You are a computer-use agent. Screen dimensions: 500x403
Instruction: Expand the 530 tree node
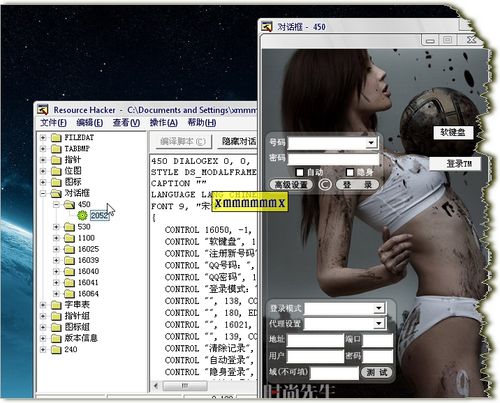(x=56, y=227)
